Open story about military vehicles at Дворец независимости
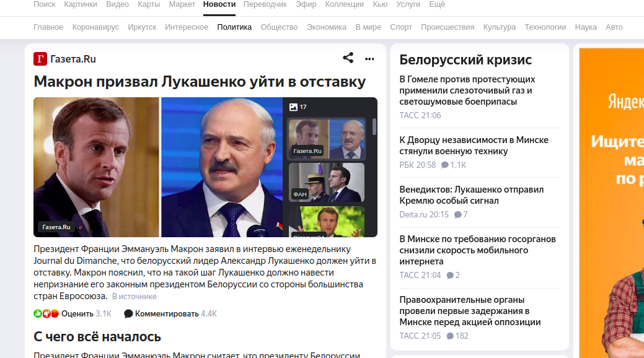The width and height of the screenshot is (644, 358). pos(474,146)
